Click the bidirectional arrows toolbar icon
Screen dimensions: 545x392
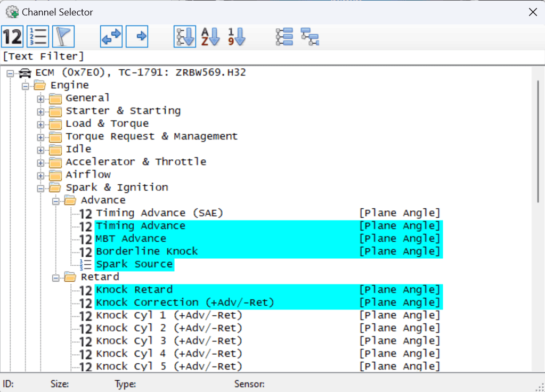click(111, 37)
